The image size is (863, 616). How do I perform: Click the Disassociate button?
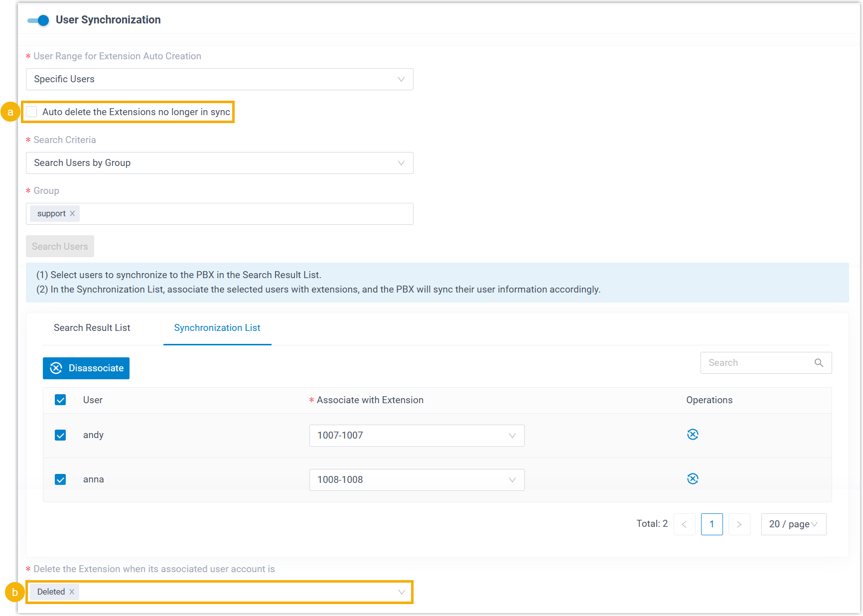point(86,368)
